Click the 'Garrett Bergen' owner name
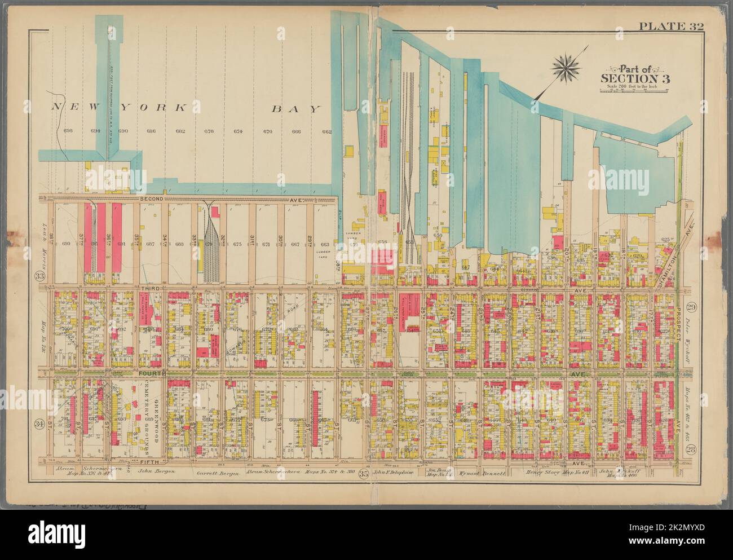Screen dimensions: 733x560 pos(218,473)
